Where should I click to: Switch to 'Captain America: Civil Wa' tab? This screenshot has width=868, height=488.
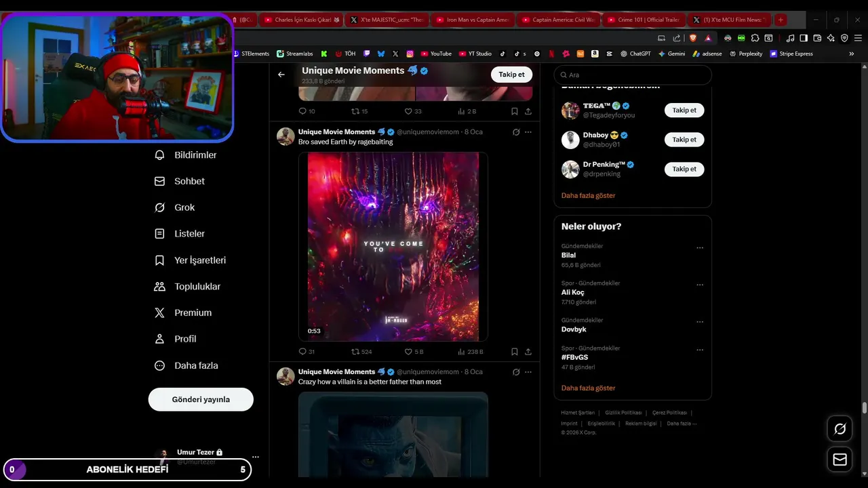click(558, 20)
